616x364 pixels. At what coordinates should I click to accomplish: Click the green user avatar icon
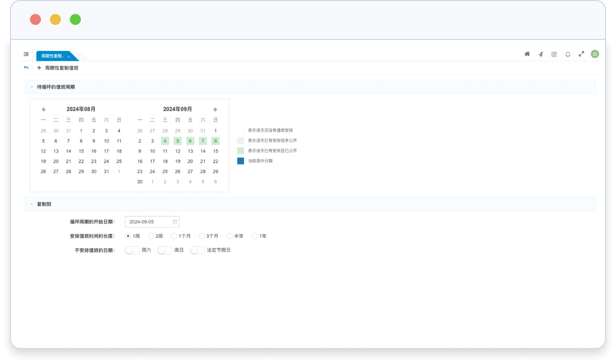pos(595,54)
